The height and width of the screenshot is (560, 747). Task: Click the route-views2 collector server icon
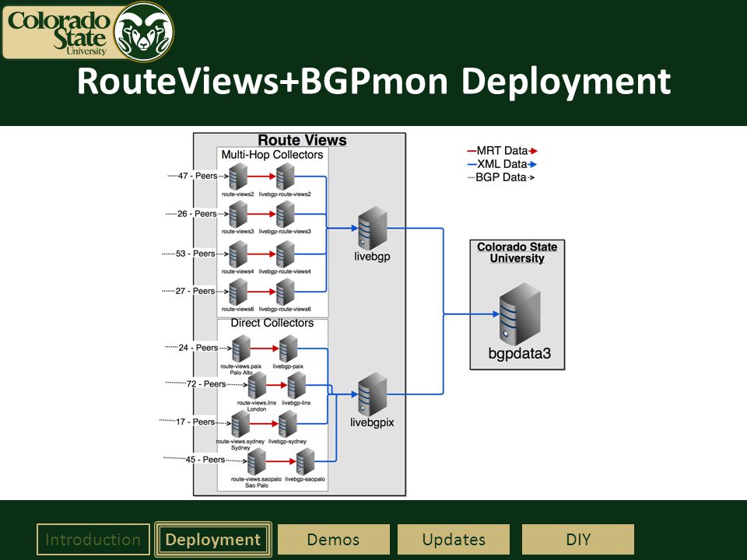pyautogui.click(x=238, y=177)
